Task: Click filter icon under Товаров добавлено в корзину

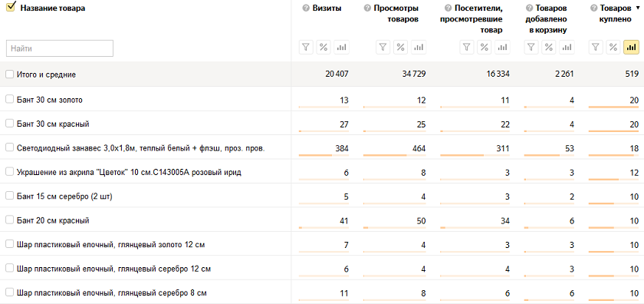Action: tap(531, 48)
